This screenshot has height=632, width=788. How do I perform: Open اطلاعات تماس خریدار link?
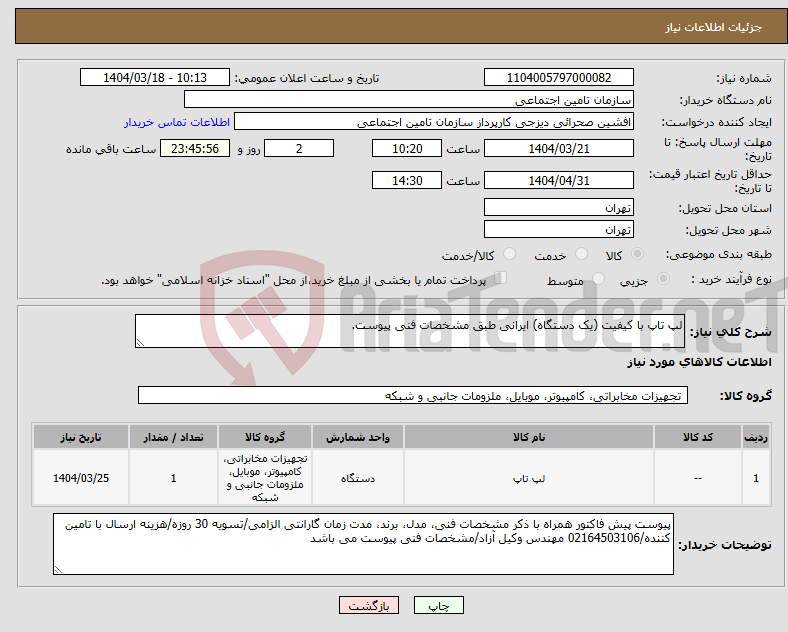click(x=177, y=122)
